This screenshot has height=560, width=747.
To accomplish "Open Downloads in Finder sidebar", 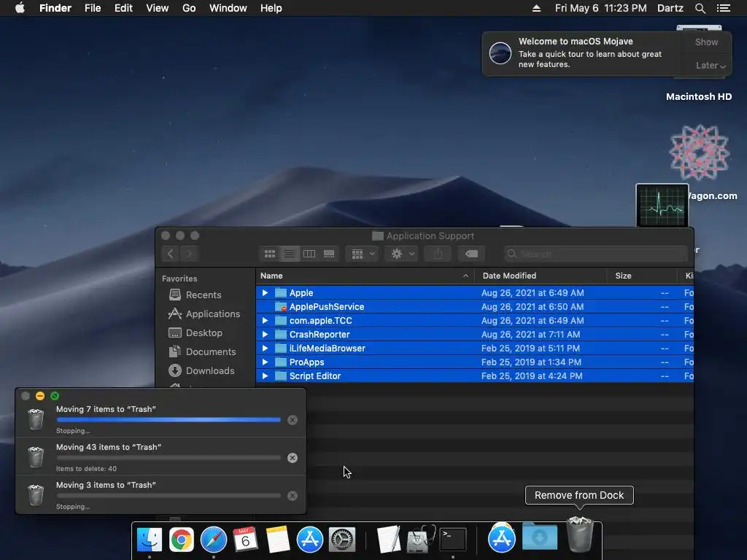I will click(x=201, y=370).
